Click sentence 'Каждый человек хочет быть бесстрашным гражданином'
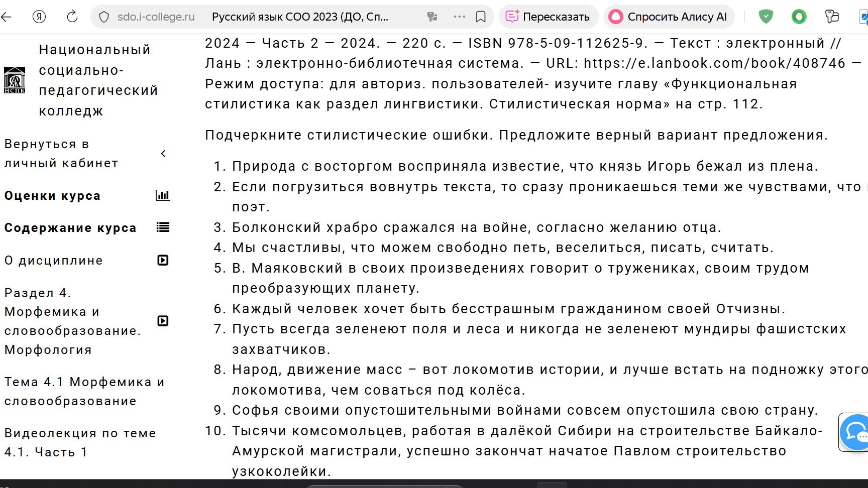This screenshot has height=488, width=868. pos(508,309)
